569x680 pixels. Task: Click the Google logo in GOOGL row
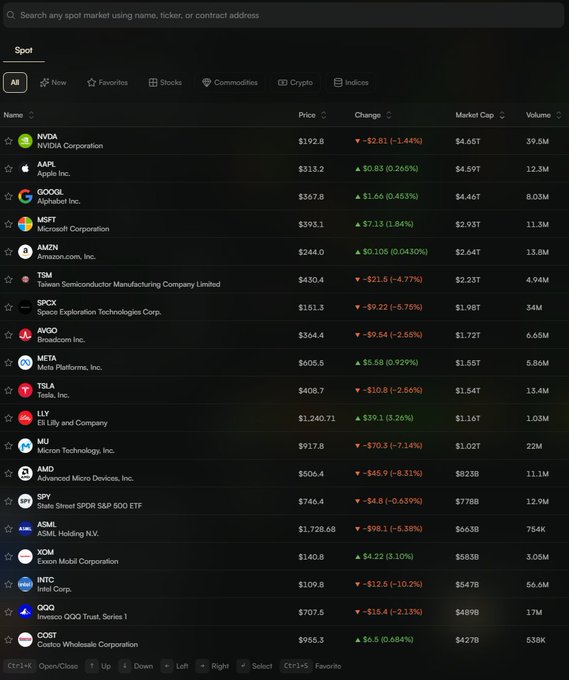point(25,196)
